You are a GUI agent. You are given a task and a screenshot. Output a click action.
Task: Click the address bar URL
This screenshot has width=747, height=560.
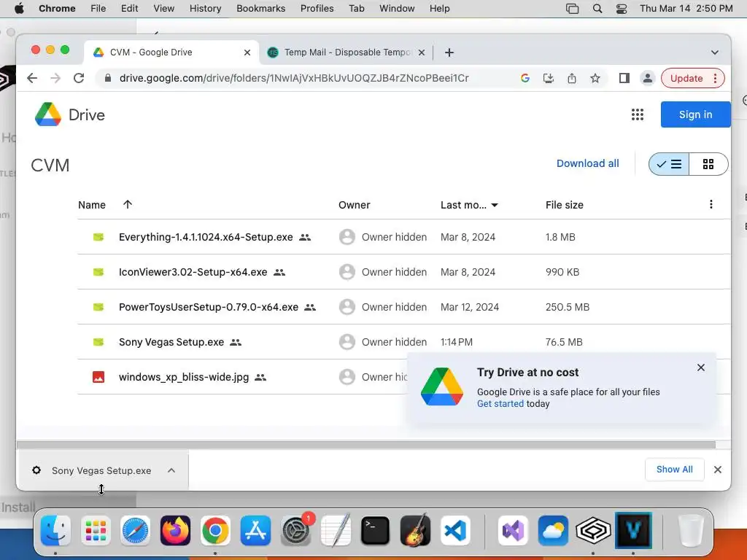[294, 78]
